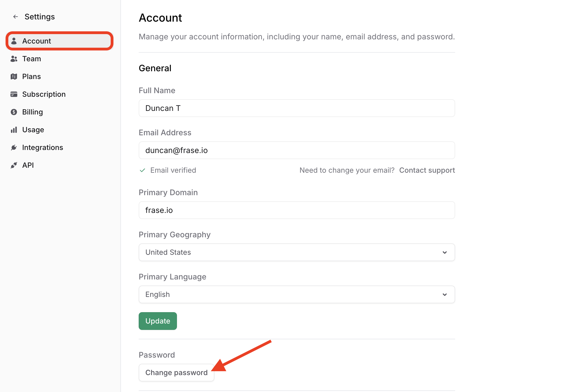Click the API plug icon
This screenshot has height=392, width=588.
tap(14, 165)
